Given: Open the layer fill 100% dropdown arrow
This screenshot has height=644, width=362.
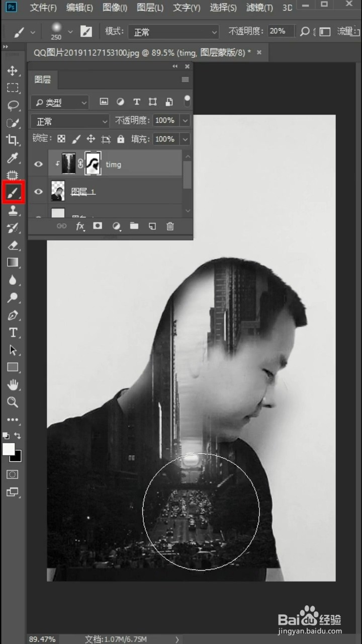Looking at the screenshot, I should pyautogui.click(x=185, y=139).
